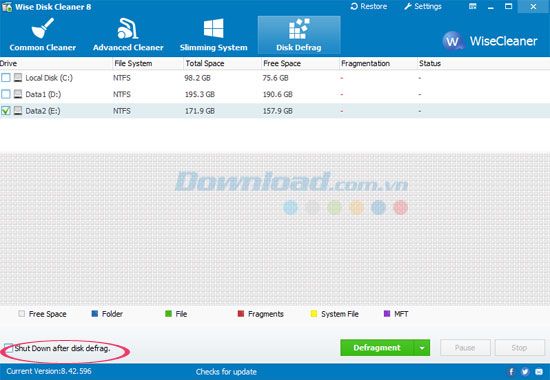Screen dimensions: 550x380
Task: Open the title bar menu icon beside minimize
Action: 472,6
